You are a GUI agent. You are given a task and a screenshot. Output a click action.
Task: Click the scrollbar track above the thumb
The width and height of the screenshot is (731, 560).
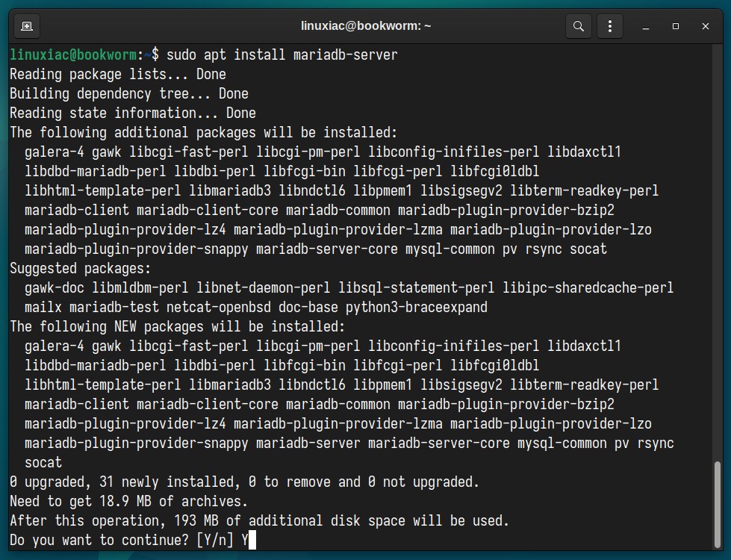(718, 252)
